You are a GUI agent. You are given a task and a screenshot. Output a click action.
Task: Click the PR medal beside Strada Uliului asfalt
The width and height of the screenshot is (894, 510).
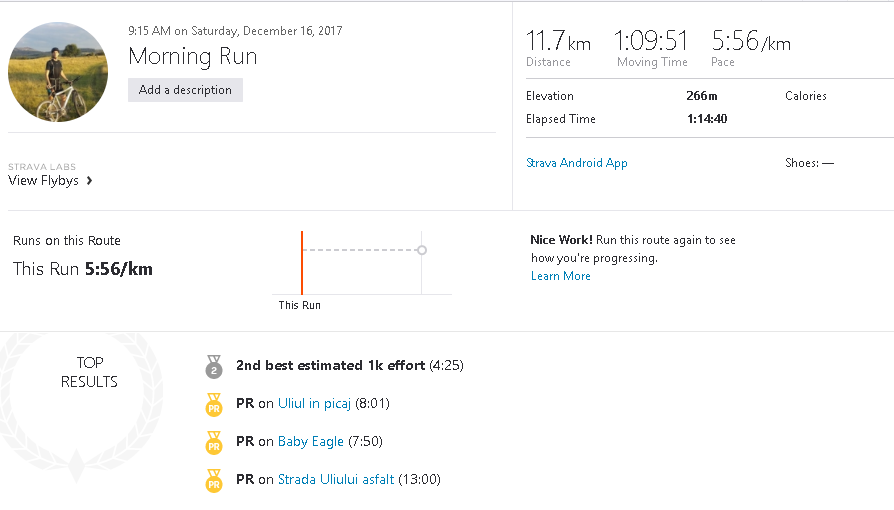[x=214, y=481]
